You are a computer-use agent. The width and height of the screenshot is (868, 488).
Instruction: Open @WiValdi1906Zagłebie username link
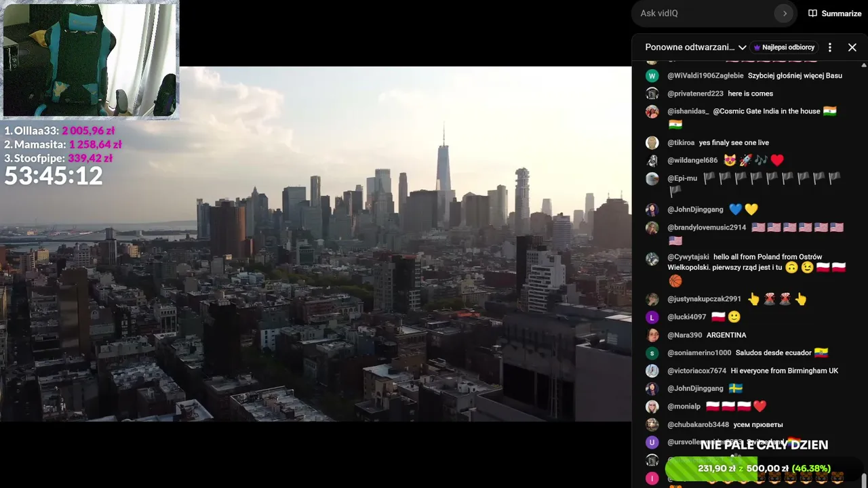pos(705,76)
